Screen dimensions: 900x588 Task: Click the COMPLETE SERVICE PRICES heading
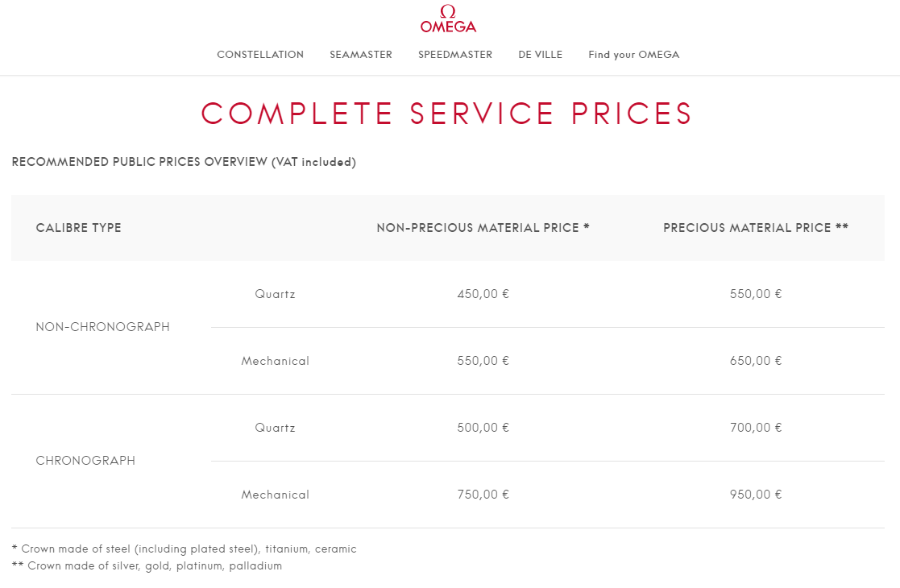[x=447, y=114]
